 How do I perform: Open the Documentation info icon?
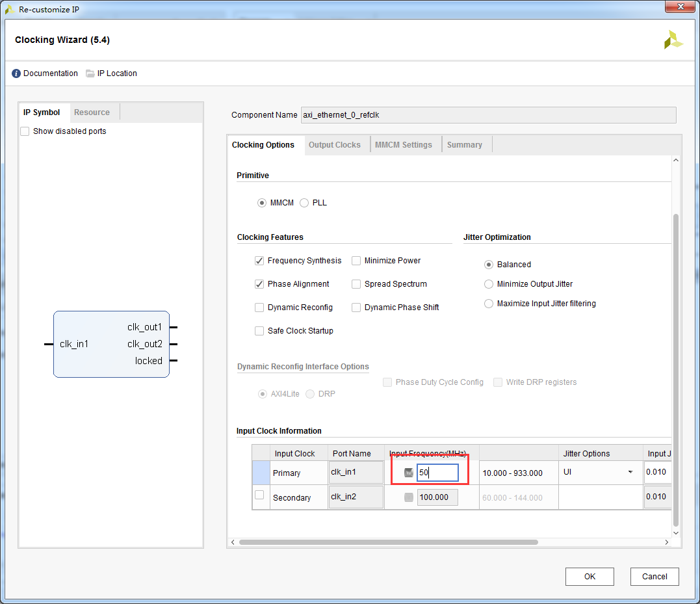pos(16,73)
